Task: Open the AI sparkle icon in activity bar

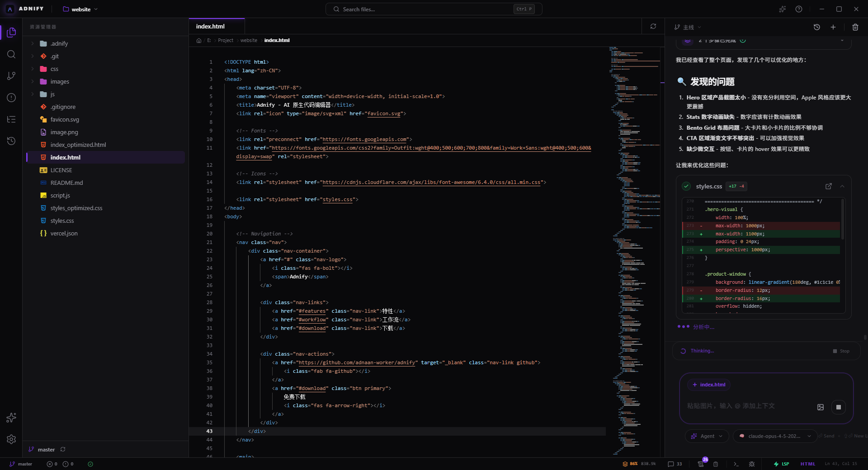Action: pyautogui.click(x=11, y=418)
